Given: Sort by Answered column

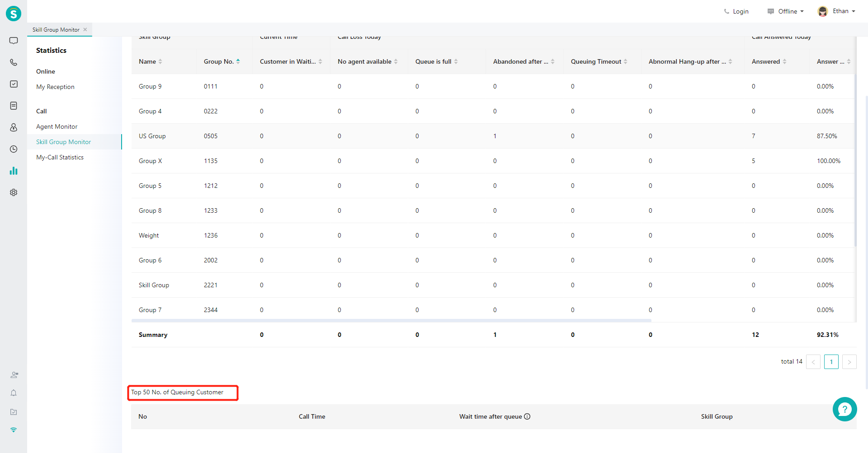Looking at the screenshot, I should [x=784, y=61].
